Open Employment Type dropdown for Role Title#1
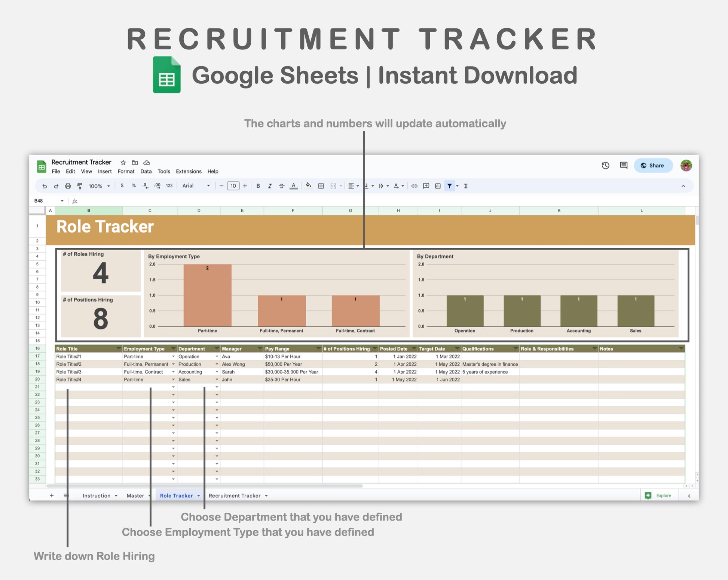This screenshot has width=728, height=580. pyautogui.click(x=173, y=356)
